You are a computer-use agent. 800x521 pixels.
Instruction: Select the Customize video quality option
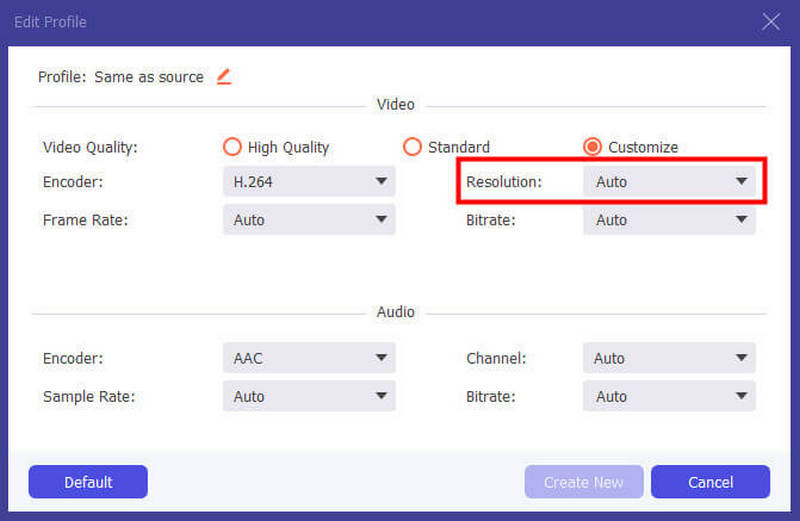click(x=592, y=147)
